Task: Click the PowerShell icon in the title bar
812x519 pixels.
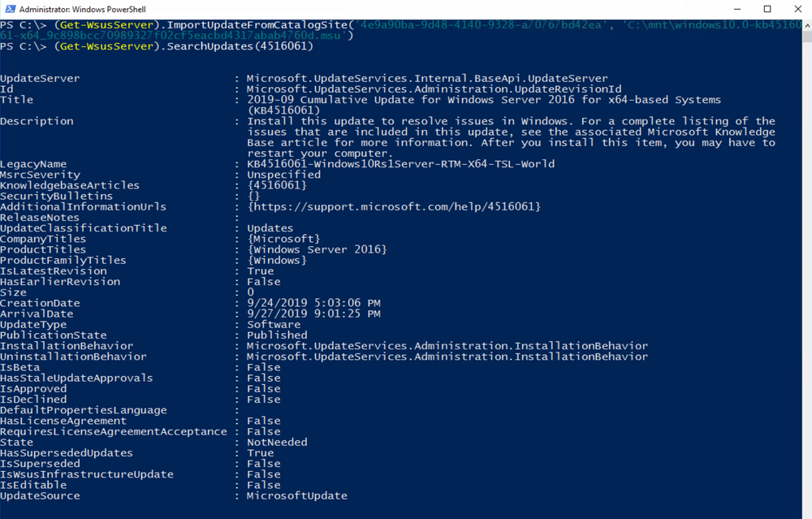Action: click(x=9, y=9)
